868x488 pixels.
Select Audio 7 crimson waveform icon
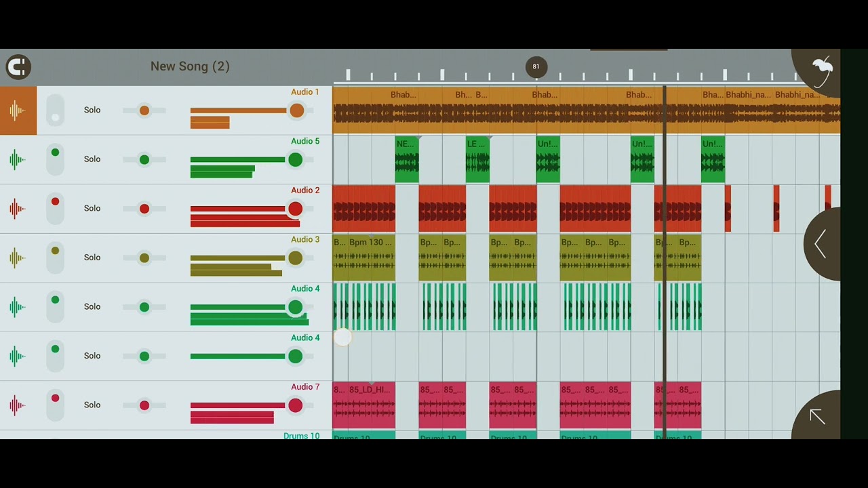pyautogui.click(x=18, y=405)
